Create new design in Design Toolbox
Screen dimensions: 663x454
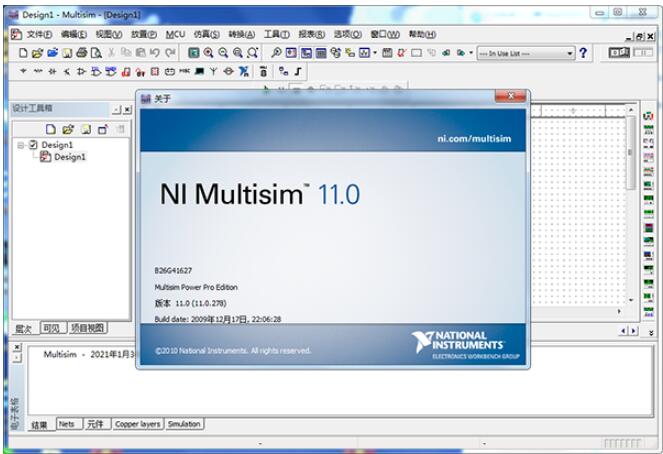click(x=51, y=129)
